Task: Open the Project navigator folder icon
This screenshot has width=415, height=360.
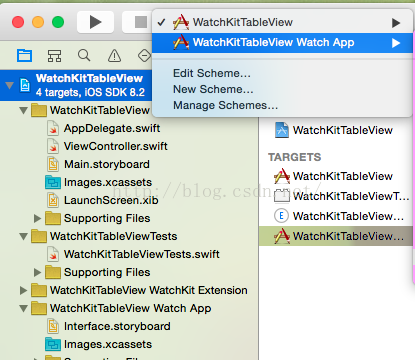Action: click(24, 55)
